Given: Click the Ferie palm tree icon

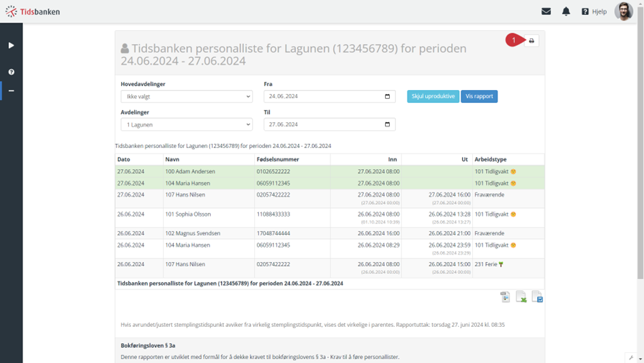Looking at the screenshot, I should 501,264.
